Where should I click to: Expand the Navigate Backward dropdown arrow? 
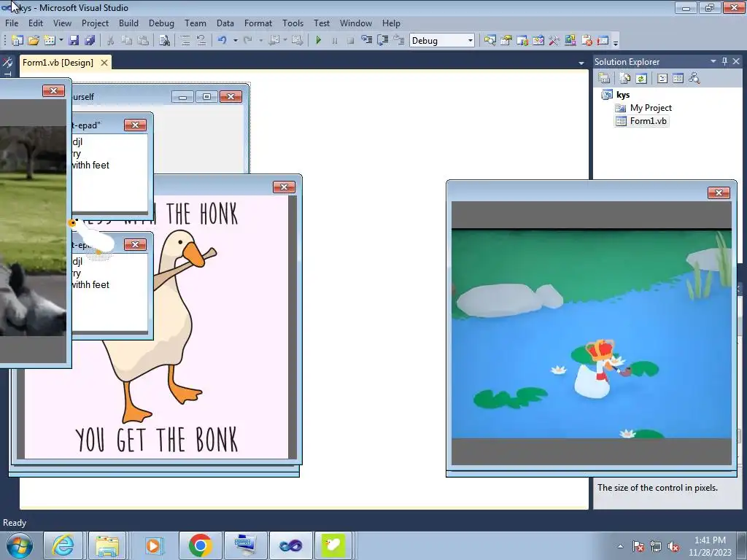pyautogui.click(x=285, y=41)
